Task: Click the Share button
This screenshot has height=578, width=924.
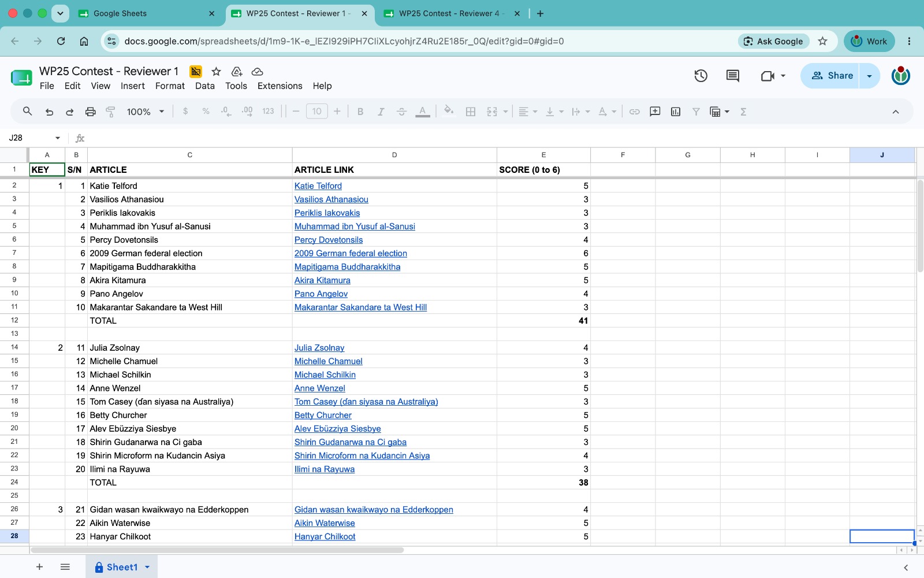Action: click(830, 76)
